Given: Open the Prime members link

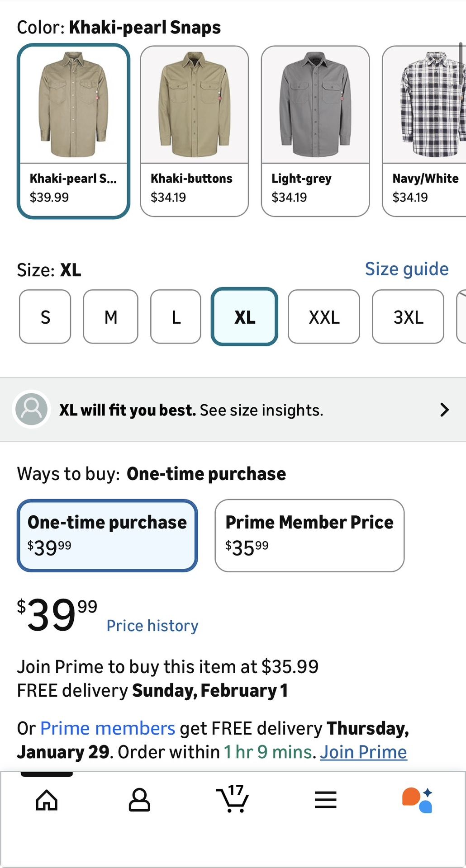Looking at the screenshot, I should click(108, 728).
